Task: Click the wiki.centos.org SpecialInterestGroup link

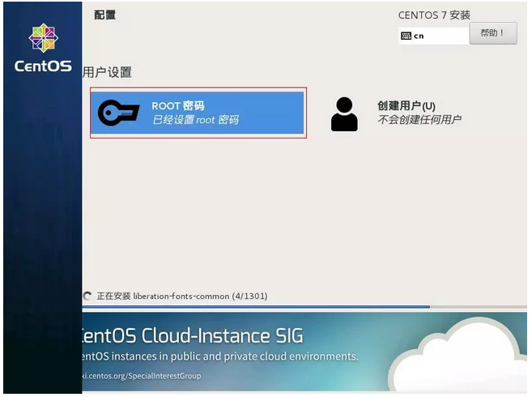Action: pyautogui.click(x=142, y=376)
